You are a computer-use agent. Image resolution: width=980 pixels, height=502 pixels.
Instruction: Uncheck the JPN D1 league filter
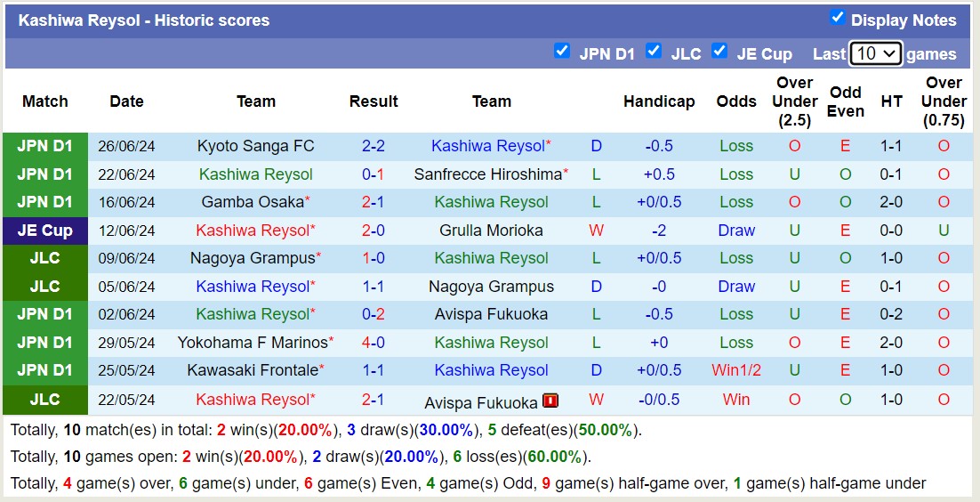[x=562, y=52]
